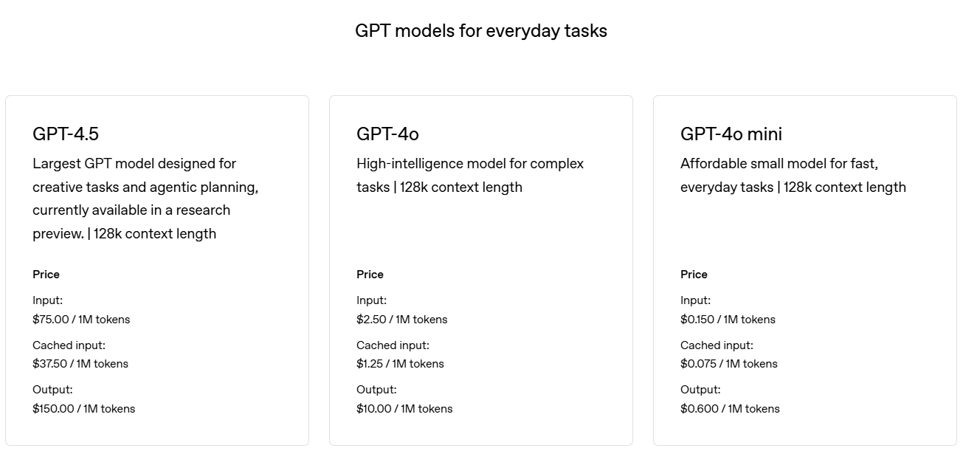This screenshot has width=980, height=465.
Task: Click the Price label in GPT-4o mini card
Action: point(694,275)
